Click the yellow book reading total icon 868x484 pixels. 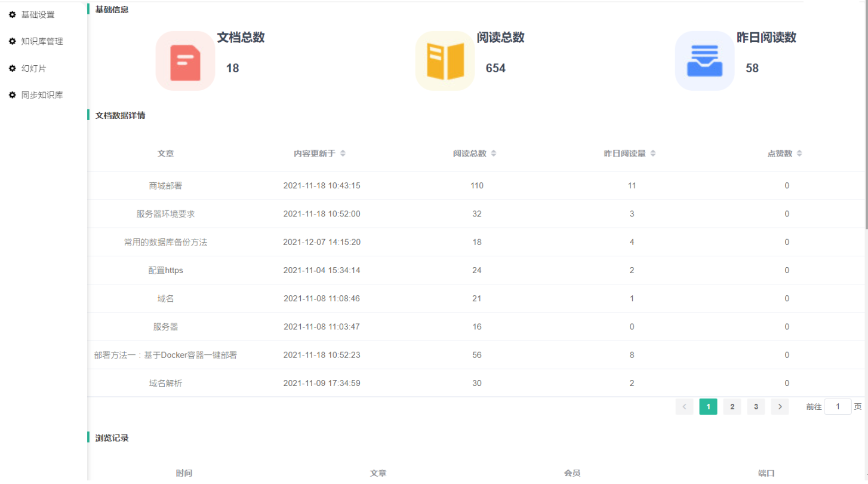coord(445,61)
